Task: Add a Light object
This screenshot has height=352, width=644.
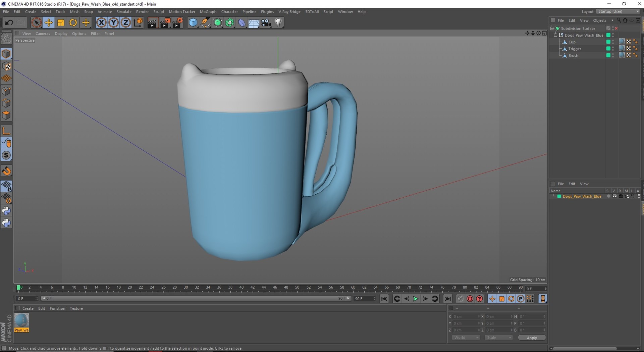Action: click(278, 23)
